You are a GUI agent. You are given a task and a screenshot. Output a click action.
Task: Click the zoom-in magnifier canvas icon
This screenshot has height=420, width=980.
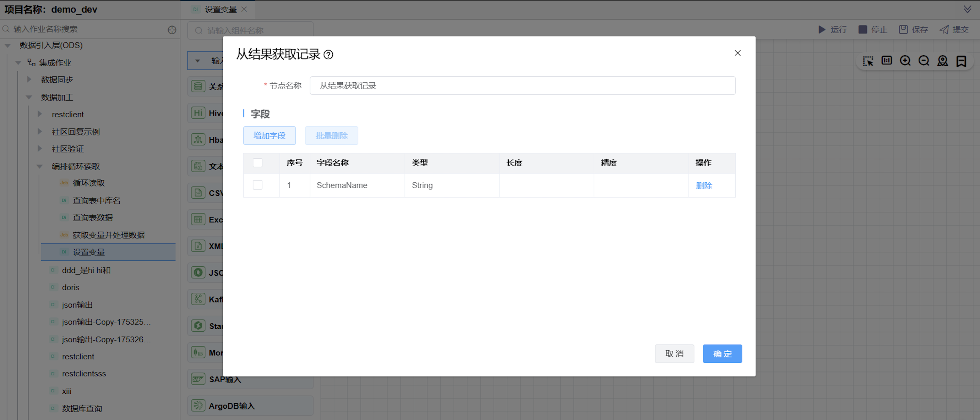[x=905, y=61]
